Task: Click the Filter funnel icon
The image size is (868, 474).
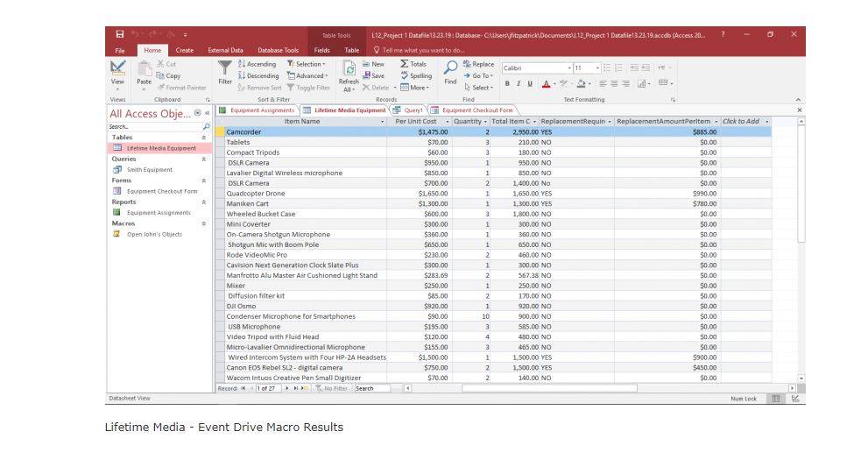Action: coord(225,68)
